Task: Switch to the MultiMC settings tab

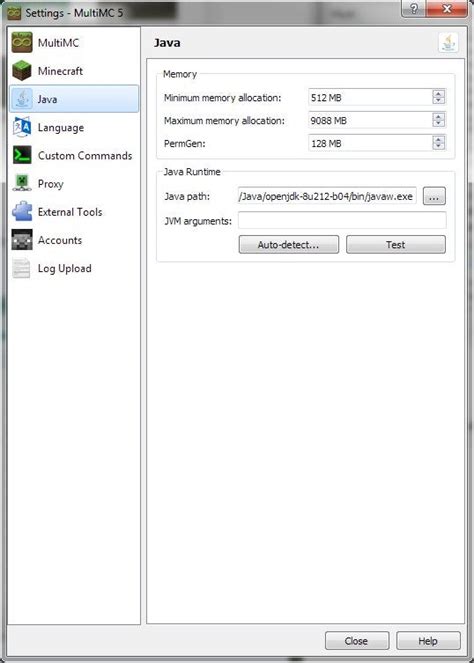Action: point(74,42)
